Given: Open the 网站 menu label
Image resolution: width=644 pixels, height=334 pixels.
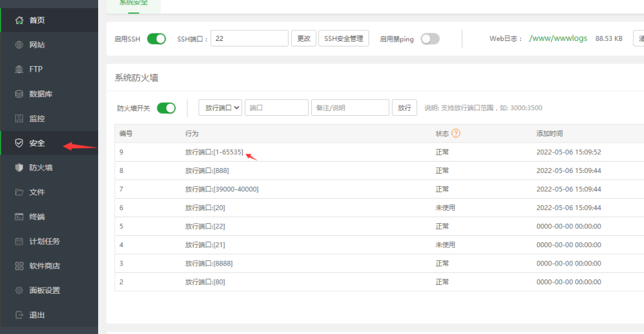Looking at the screenshot, I should coord(37,45).
